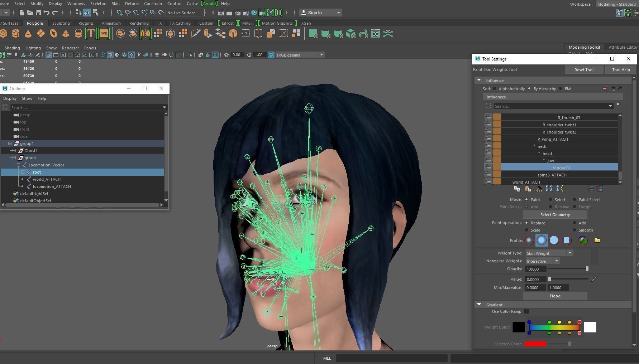Open the folder icon to browse brush profiles

pos(597,240)
